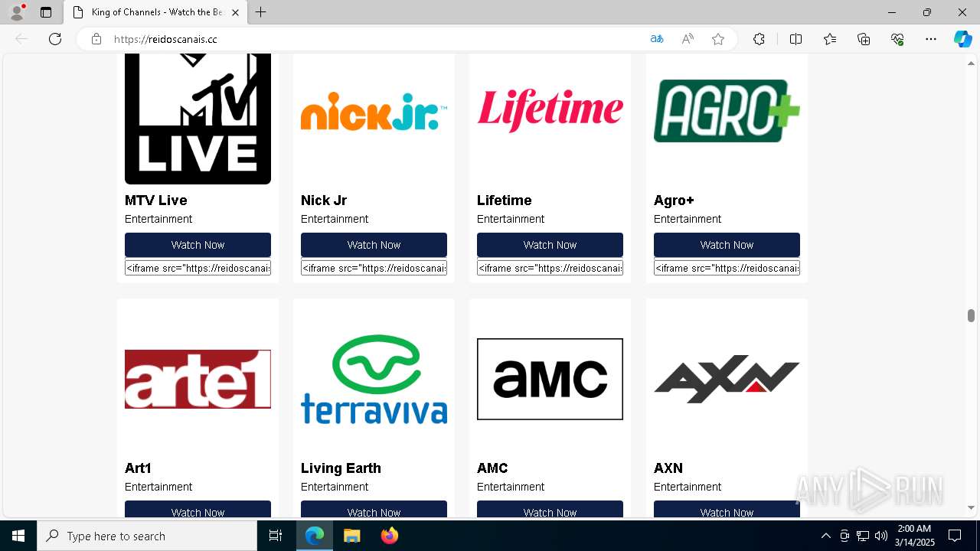Click the AMC logo thumbnail

[x=550, y=379]
